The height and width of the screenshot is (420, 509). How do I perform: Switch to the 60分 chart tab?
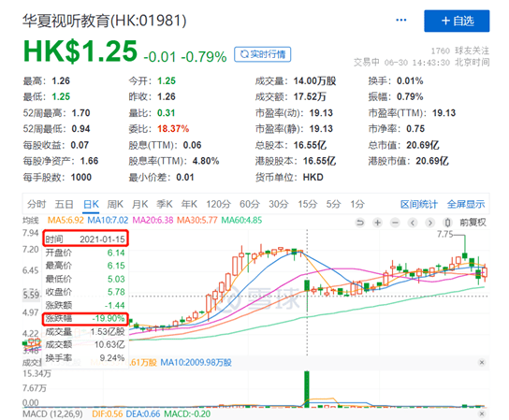coord(250,204)
